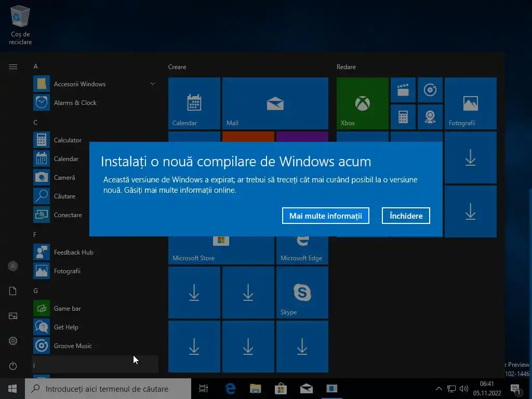Open Accesorii Windows folder icon
The height and width of the screenshot is (399, 532).
[x=42, y=84]
